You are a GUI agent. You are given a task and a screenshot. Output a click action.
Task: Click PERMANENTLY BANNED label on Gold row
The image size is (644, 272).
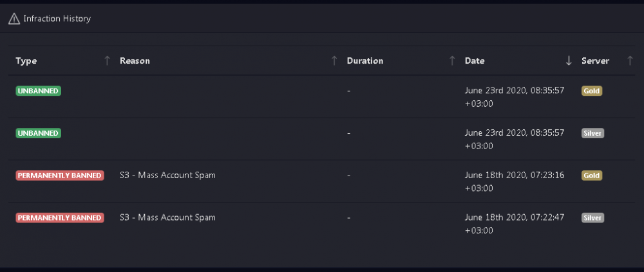pyautogui.click(x=60, y=176)
